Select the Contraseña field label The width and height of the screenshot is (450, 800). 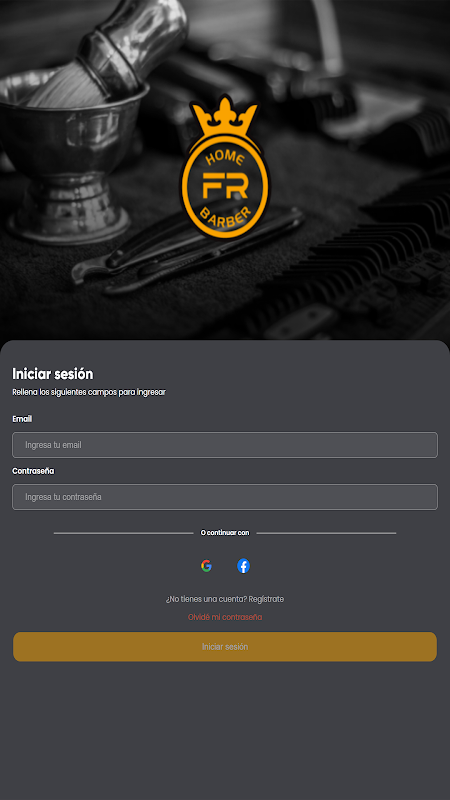[33, 471]
